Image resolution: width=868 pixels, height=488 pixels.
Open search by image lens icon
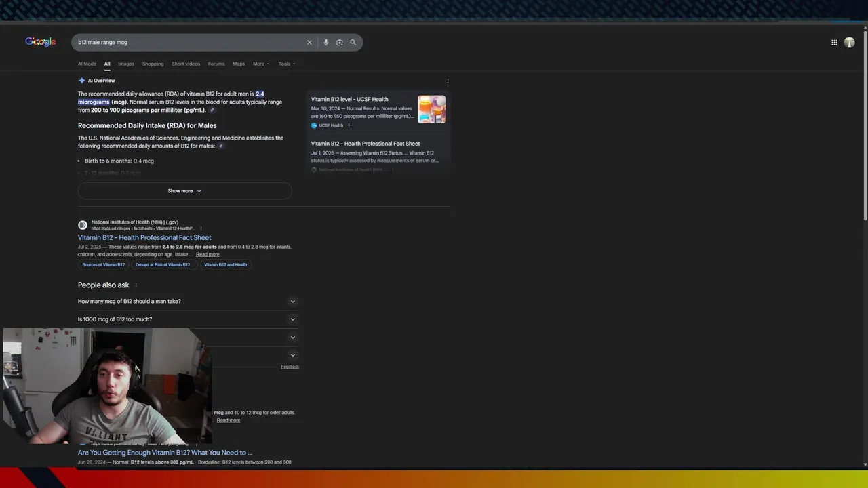point(339,42)
